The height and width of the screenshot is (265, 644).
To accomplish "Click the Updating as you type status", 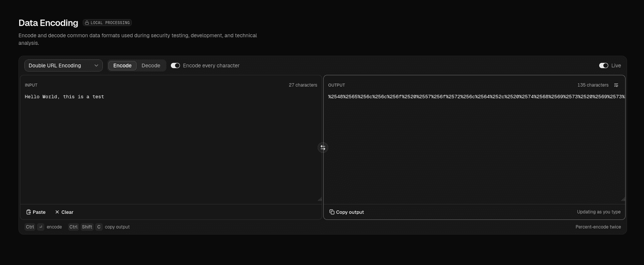I will tap(599, 212).
